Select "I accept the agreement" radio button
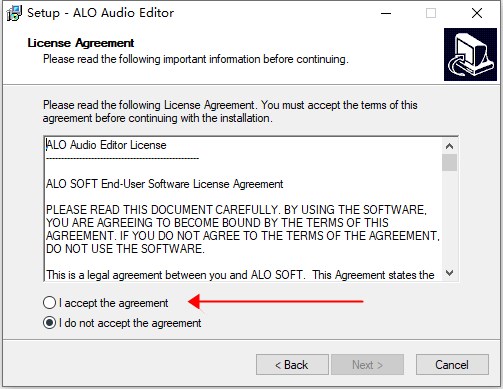The image size is (503, 389). point(49,303)
